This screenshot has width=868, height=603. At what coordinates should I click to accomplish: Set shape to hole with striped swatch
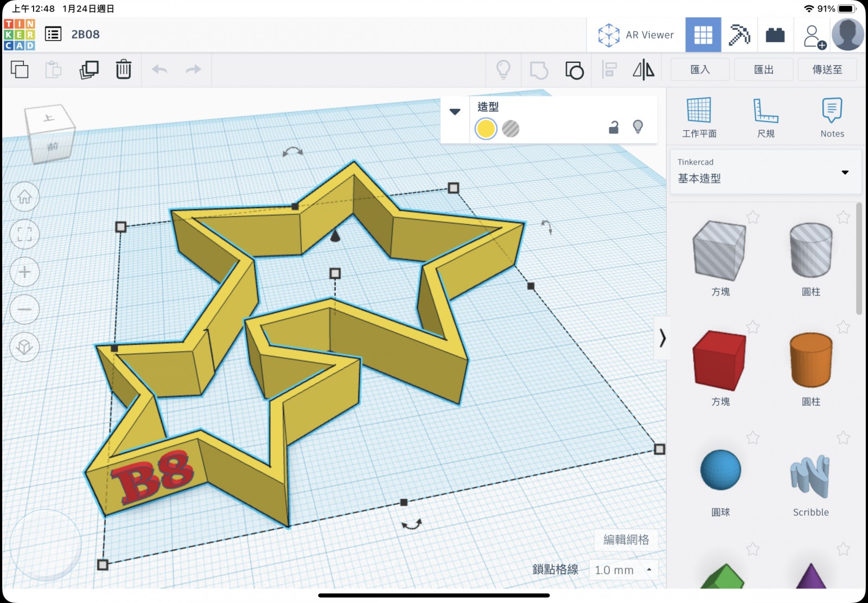point(510,129)
